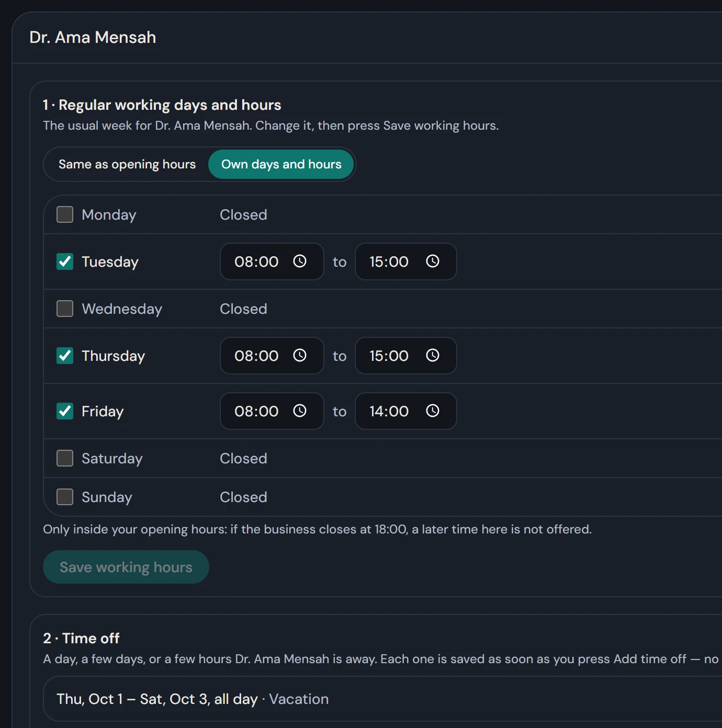
Task: Edit Tuesday end time field
Action: (x=406, y=261)
